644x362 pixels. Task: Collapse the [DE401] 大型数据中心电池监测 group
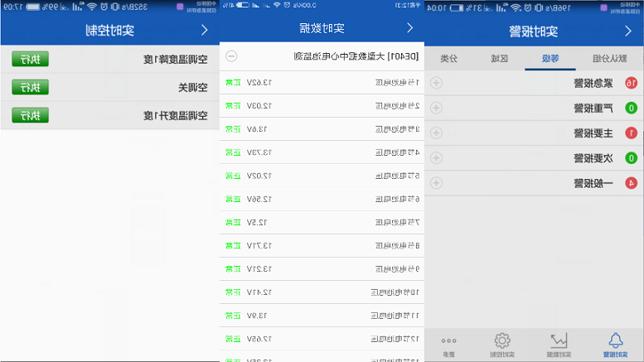(x=232, y=56)
